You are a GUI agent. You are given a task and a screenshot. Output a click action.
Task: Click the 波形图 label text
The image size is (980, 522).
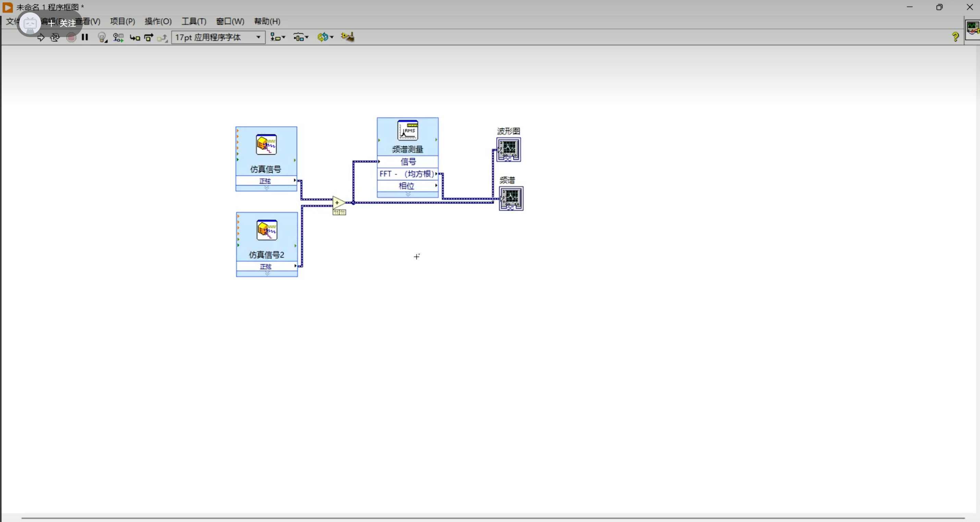[509, 131]
